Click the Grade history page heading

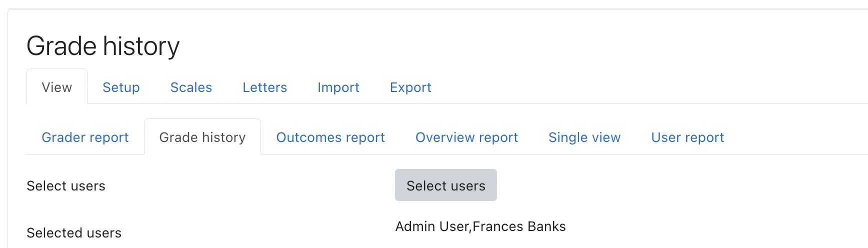(103, 46)
